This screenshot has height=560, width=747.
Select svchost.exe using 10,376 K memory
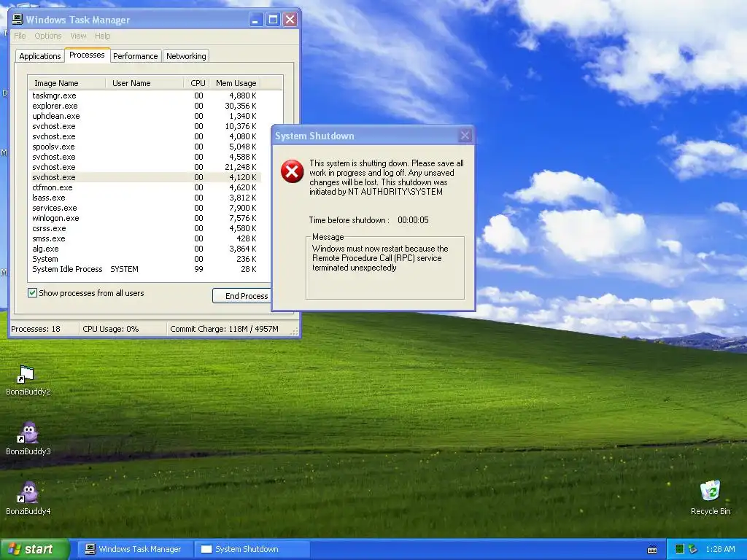(x=144, y=126)
